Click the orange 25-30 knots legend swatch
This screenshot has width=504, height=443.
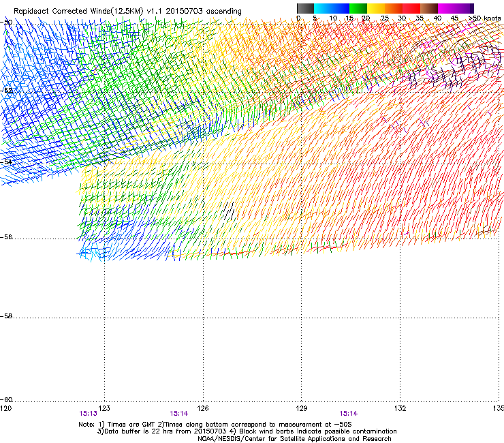[394, 8]
